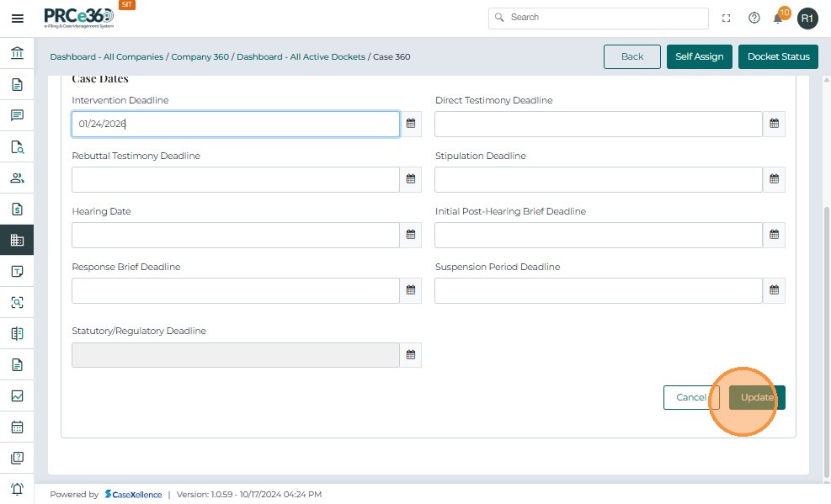
Task: Toggle fullscreen mode icon
Action: click(727, 18)
